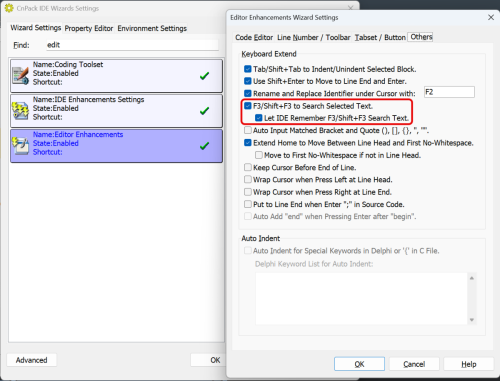Image resolution: width=500 pixels, height=381 pixels.
Task: Enable Keep Cursor Before End of Line
Action: (x=248, y=167)
